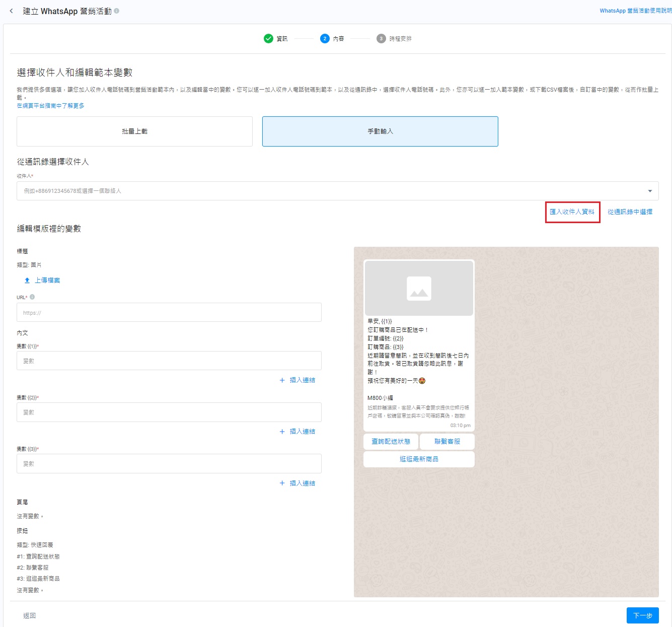Click the upload arrow icon for 上傳檔案

(27, 281)
